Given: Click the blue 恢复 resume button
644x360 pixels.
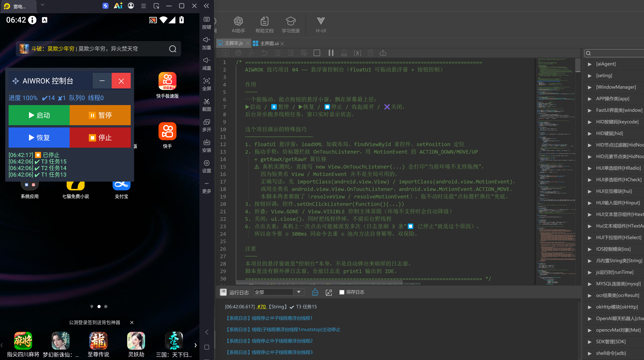Looking at the screenshot, I should (39, 138).
